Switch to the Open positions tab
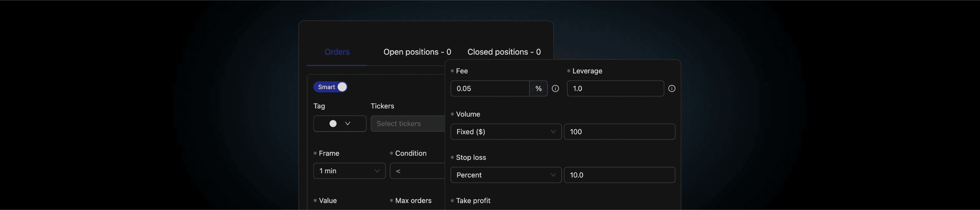Viewport: 980px width, 210px height. (x=417, y=52)
